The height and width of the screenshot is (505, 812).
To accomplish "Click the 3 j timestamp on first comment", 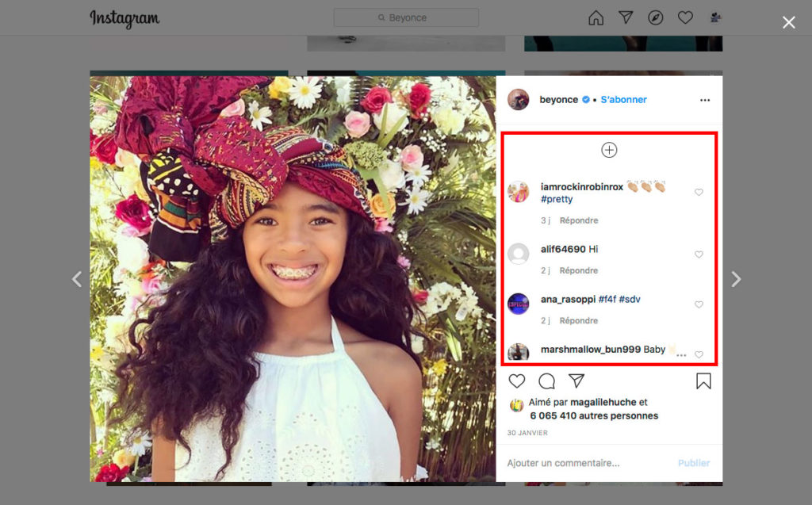I will [546, 220].
